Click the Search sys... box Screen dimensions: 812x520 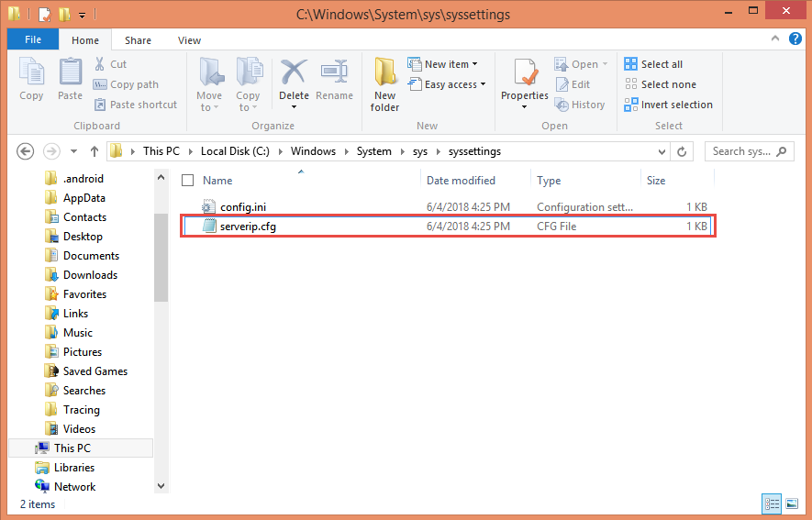click(749, 151)
